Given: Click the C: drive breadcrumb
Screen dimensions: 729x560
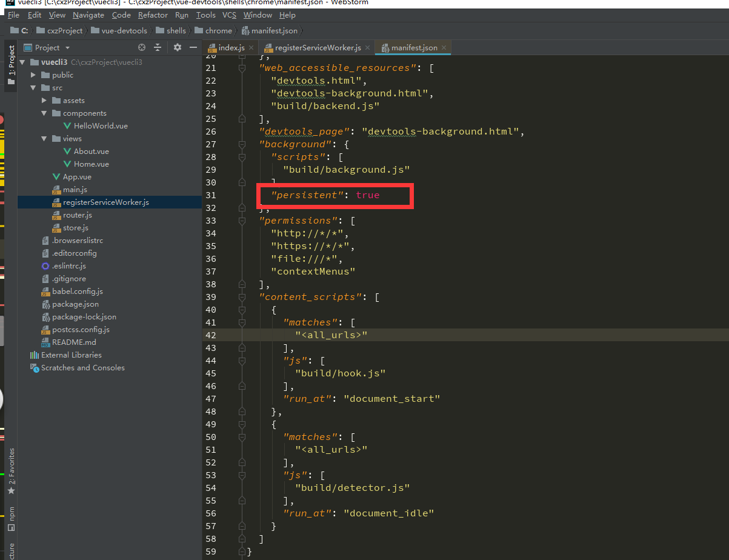Looking at the screenshot, I should click(19, 30).
